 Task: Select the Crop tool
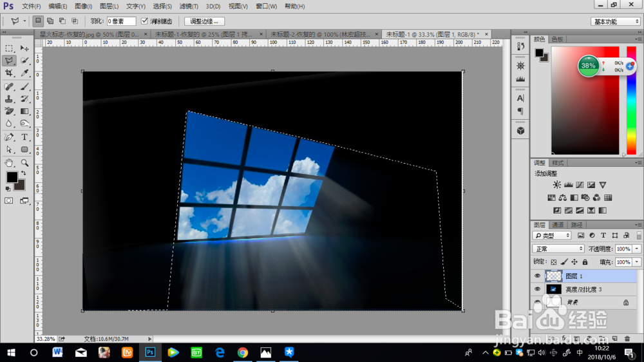click(x=9, y=73)
